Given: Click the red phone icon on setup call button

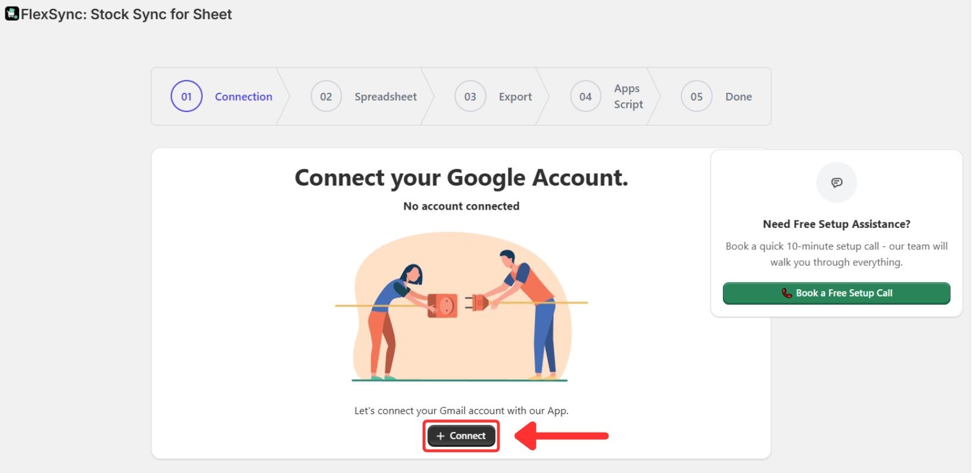Looking at the screenshot, I should coord(787,293).
